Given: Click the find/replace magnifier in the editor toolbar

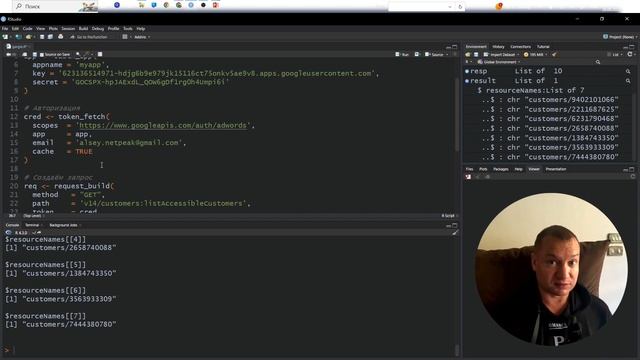Looking at the screenshot, I should [x=78, y=54].
